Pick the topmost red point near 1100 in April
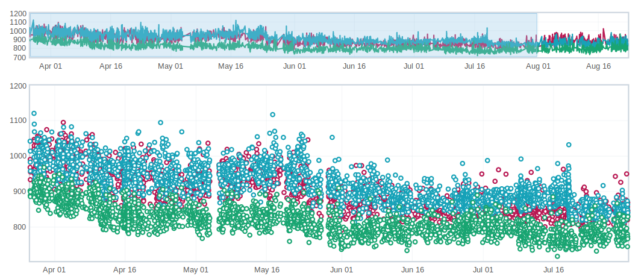The image size is (644, 279). (x=63, y=123)
